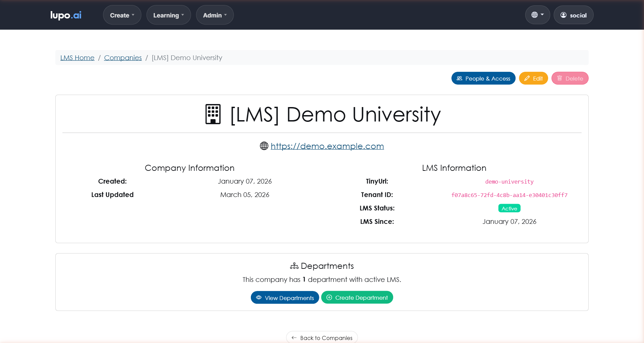
Task: Click the LMS Information heading
Action: (x=454, y=168)
